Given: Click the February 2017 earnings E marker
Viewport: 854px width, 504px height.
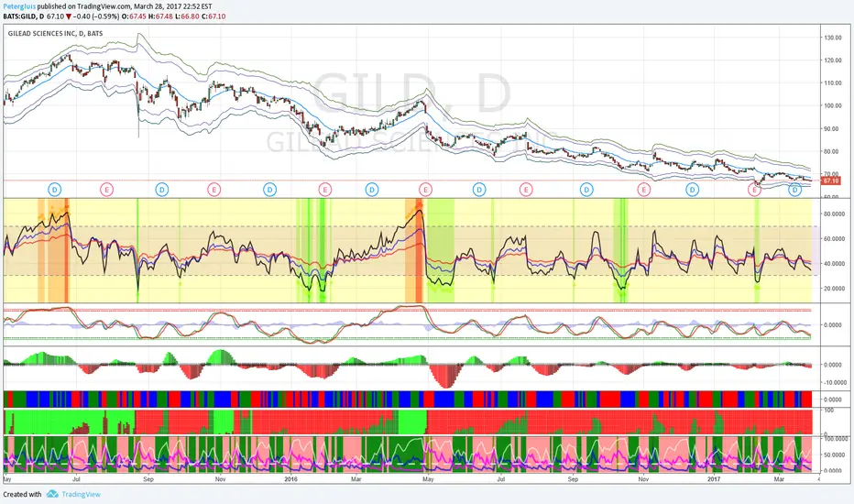Looking at the screenshot, I should 754,190.
